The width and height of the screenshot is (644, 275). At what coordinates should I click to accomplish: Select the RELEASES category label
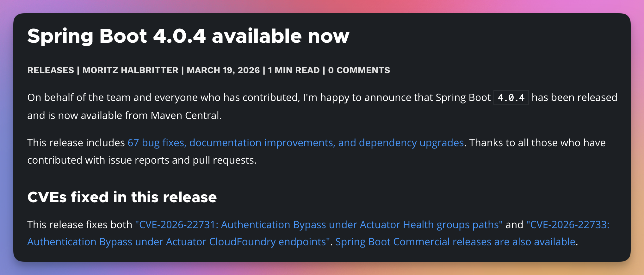51,70
